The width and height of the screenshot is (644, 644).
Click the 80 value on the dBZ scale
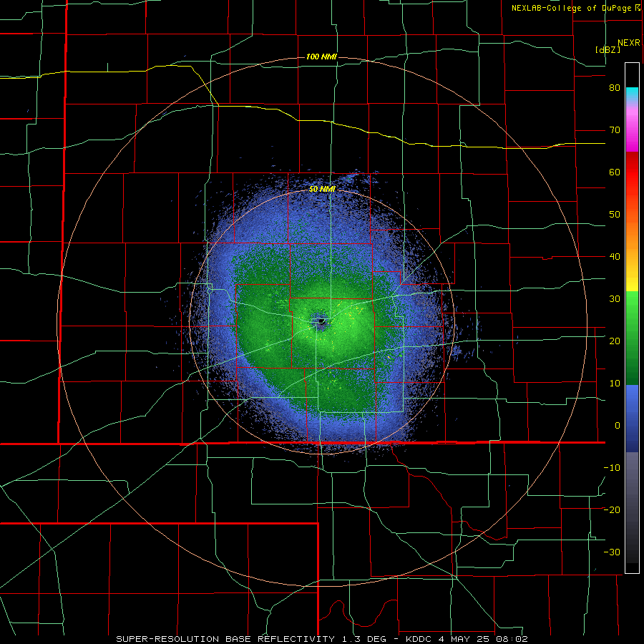tap(615, 88)
